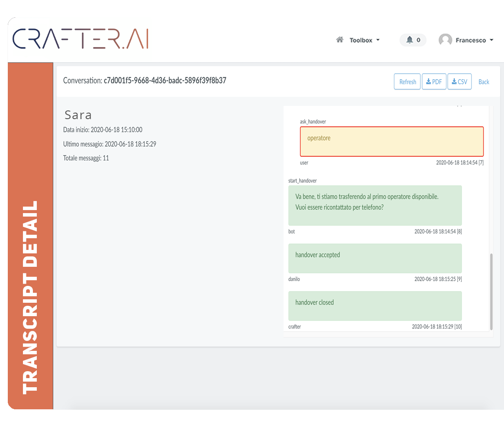
Task: Click the 'Sara' bot name heading
Action: tap(78, 115)
